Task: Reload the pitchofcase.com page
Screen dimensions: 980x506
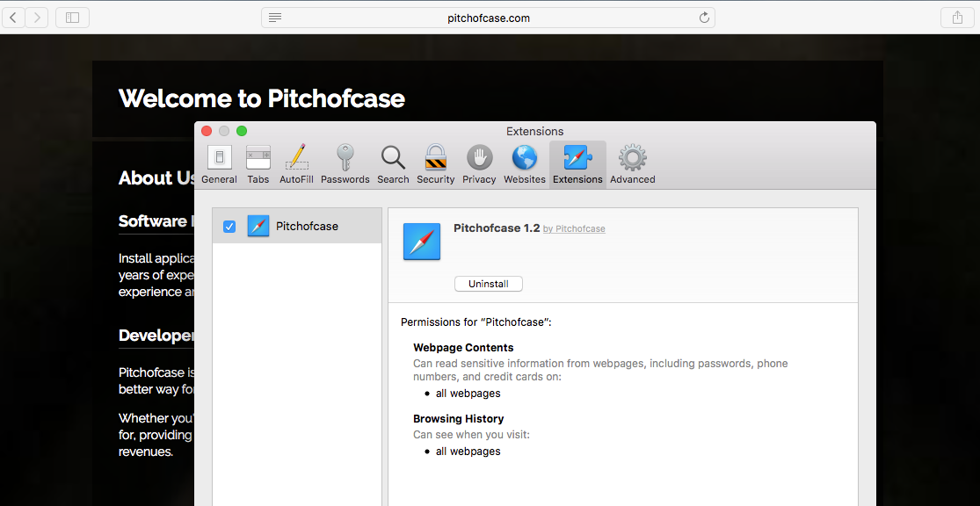Action: [704, 18]
